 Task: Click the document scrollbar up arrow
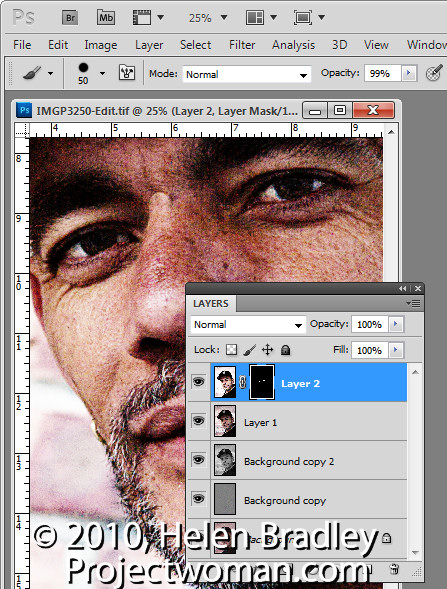click(x=391, y=132)
